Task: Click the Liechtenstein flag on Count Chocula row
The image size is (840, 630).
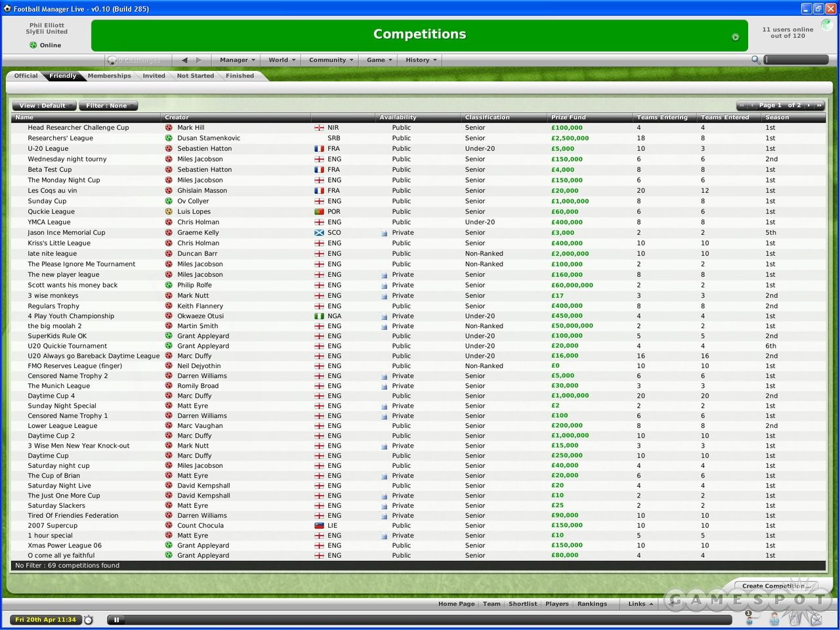Action: tap(320, 526)
